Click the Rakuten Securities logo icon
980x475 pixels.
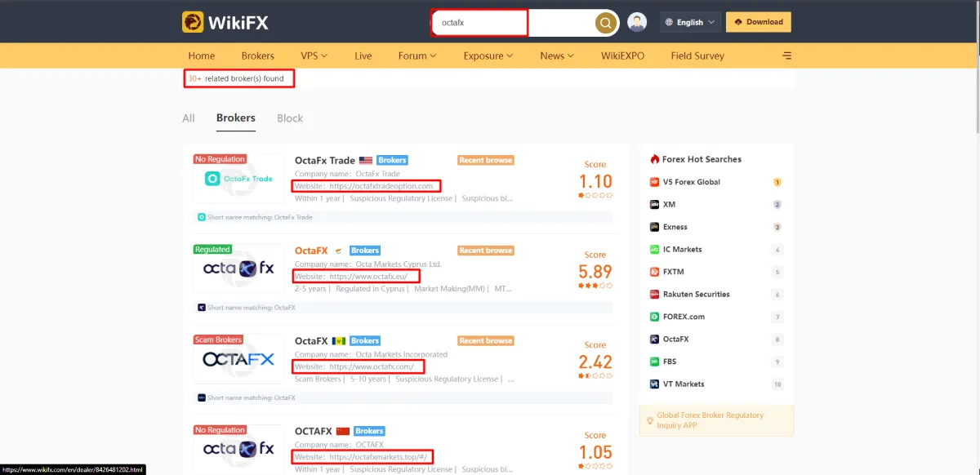point(654,294)
